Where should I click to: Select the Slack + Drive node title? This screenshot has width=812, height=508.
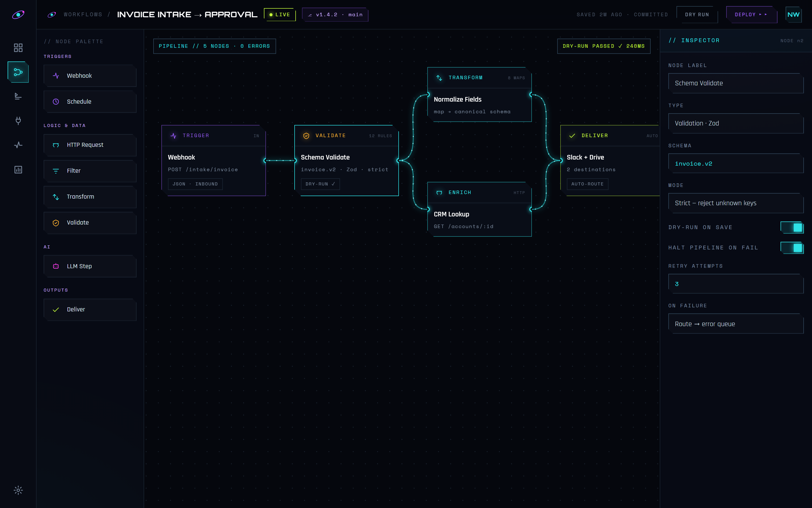[x=585, y=157]
